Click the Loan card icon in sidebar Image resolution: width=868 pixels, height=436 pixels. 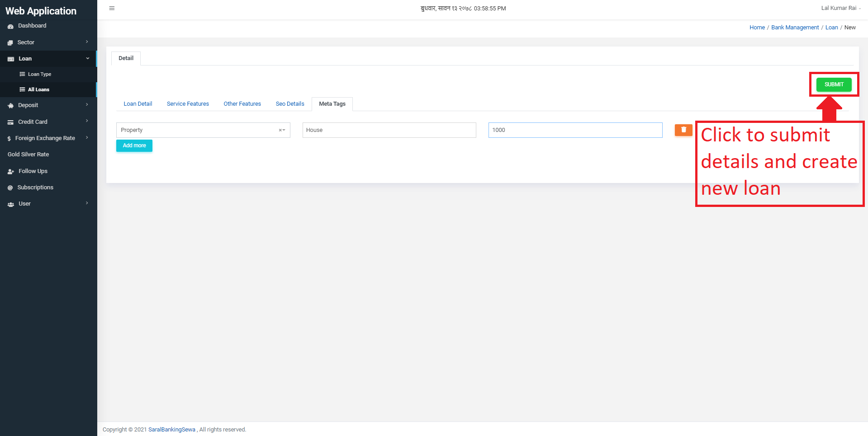(11, 59)
